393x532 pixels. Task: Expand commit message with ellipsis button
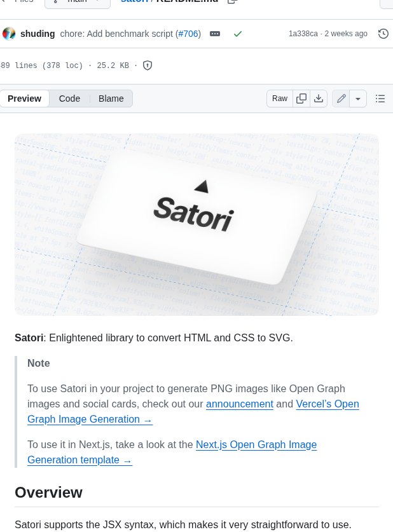tap(214, 33)
